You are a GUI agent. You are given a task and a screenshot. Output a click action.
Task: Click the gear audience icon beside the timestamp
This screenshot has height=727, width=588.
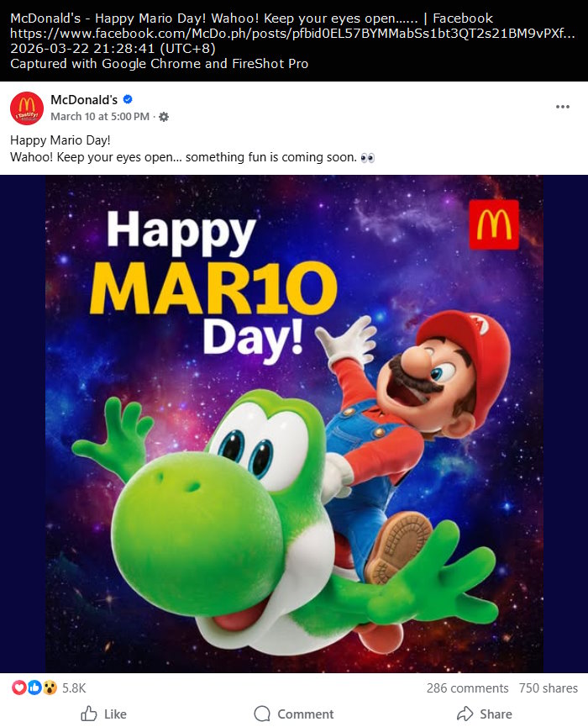click(x=163, y=117)
